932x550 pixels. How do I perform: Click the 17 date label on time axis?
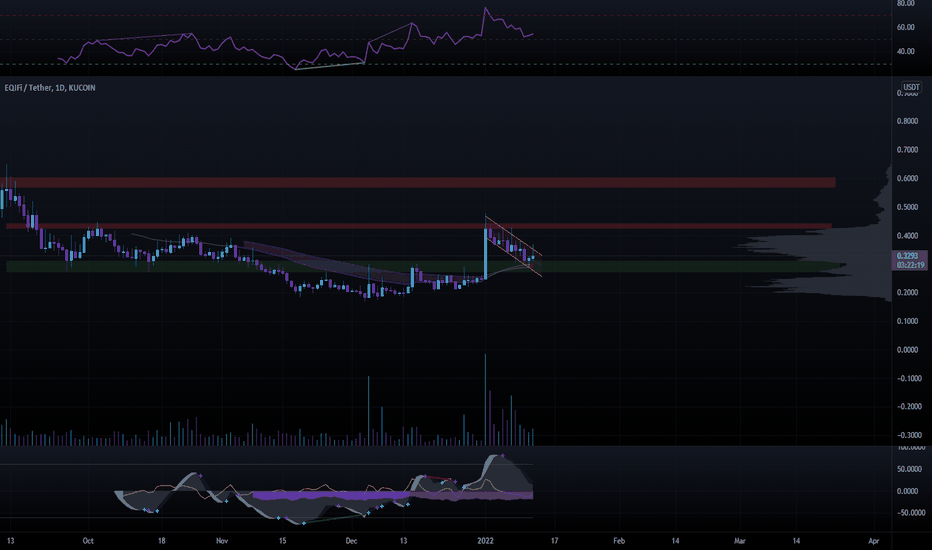555,540
